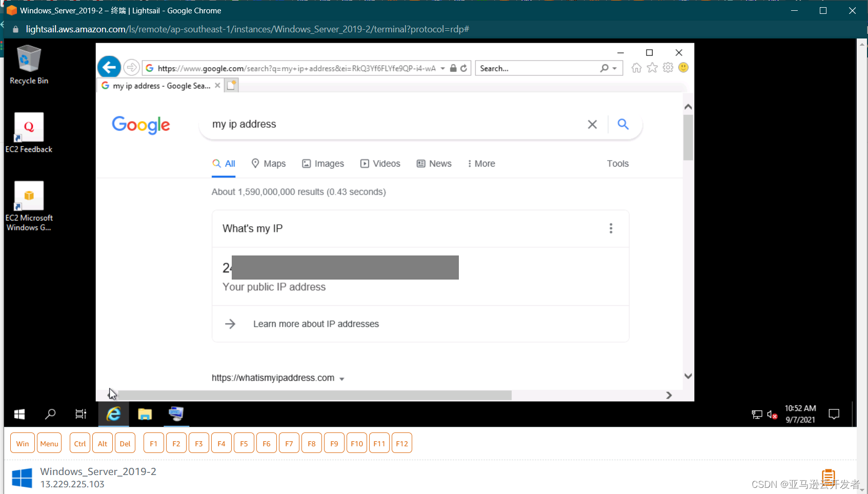
Task: Click the Menu key button
Action: 49,443
